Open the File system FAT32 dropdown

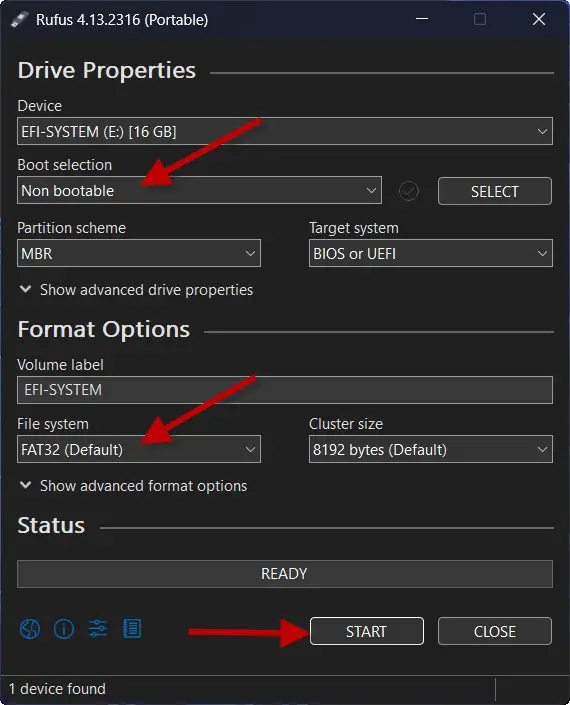(x=138, y=449)
